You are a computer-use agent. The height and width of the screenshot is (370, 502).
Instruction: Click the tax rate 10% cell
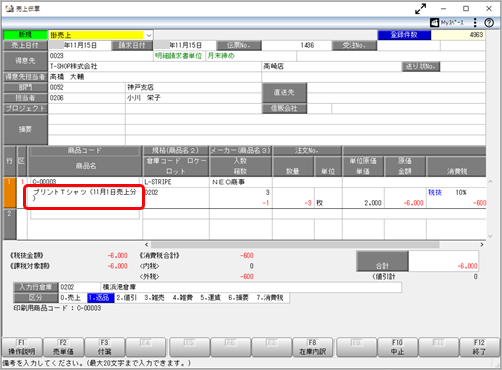(461, 192)
